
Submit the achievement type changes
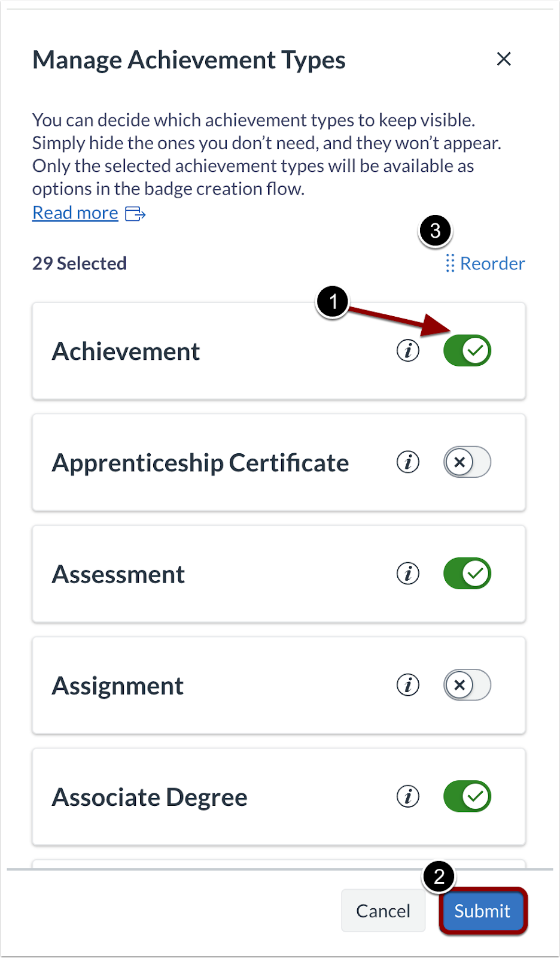point(482,911)
